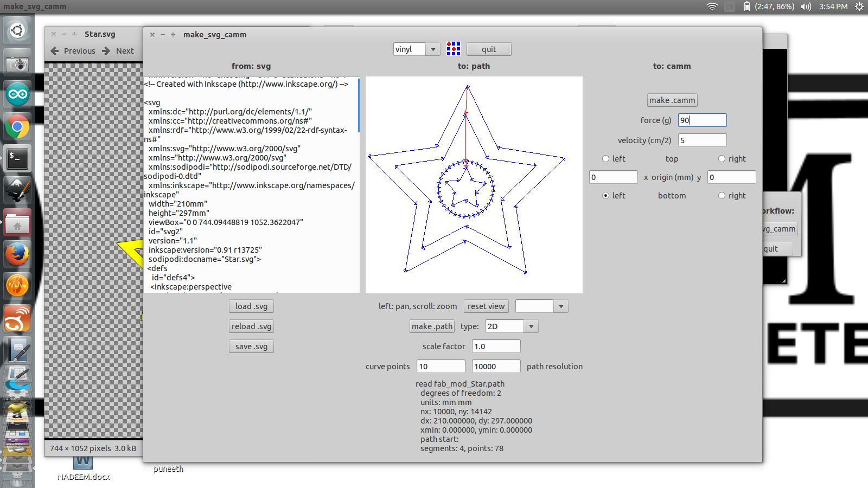The height and width of the screenshot is (488, 868).
Task: Click the quit button at top
Action: pyautogui.click(x=489, y=49)
